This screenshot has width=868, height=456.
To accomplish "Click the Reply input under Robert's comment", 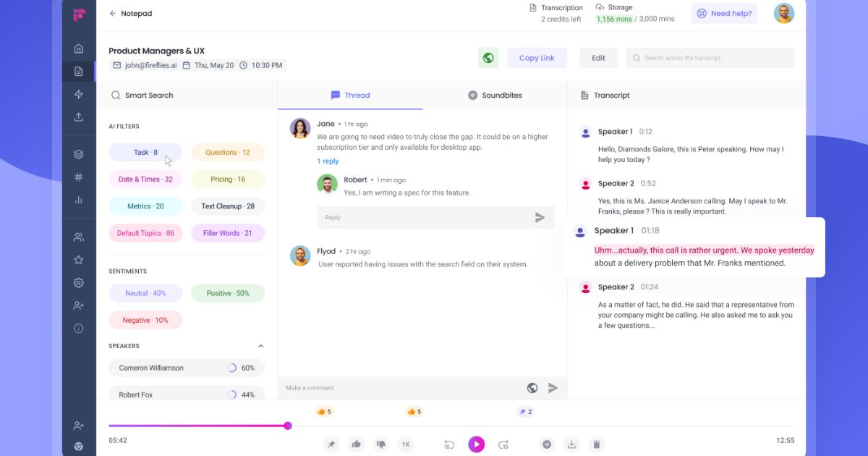I will 435,217.
